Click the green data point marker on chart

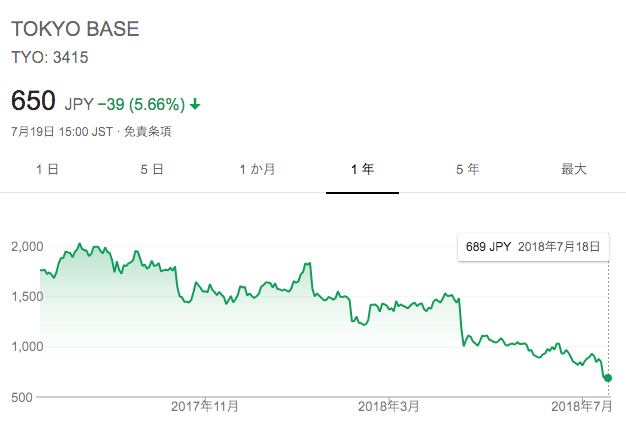pyautogui.click(x=608, y=378)
